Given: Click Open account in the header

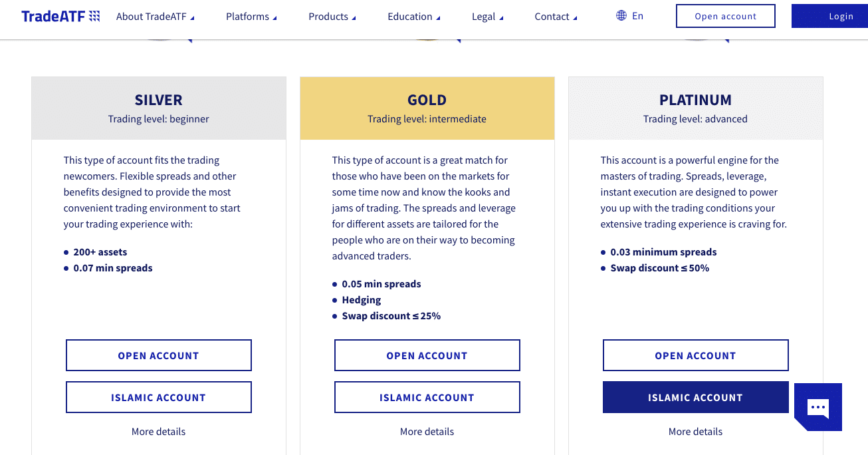Looking at the screenshot, I should tap(726, 16).
